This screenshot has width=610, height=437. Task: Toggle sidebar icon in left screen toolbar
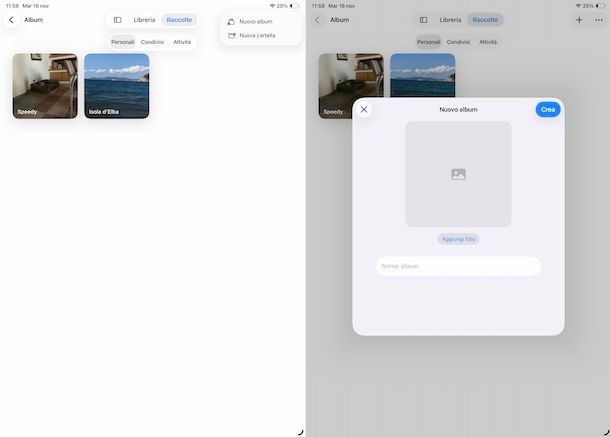point(117,20)
